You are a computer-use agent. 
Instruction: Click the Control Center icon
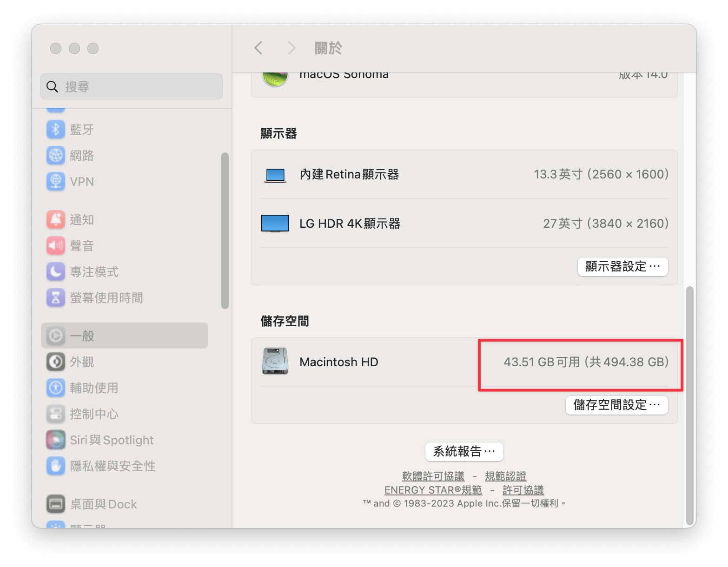tap(56, 414)
